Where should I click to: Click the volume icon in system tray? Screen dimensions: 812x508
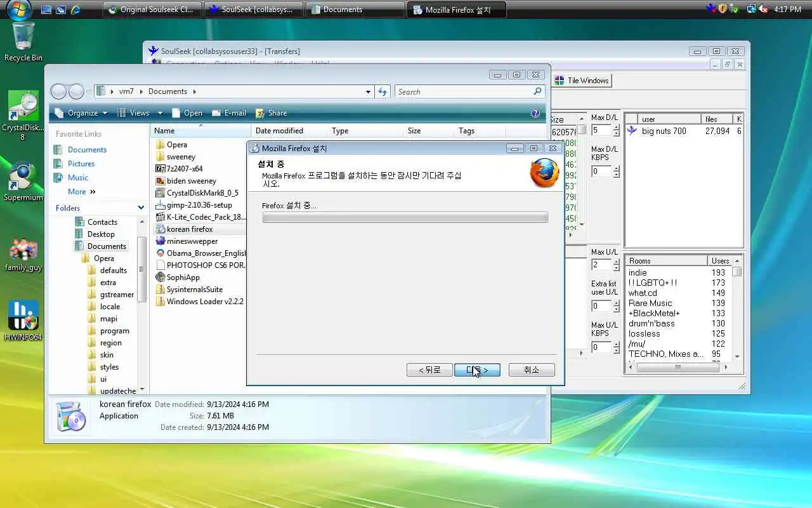(x=763, y=9)
